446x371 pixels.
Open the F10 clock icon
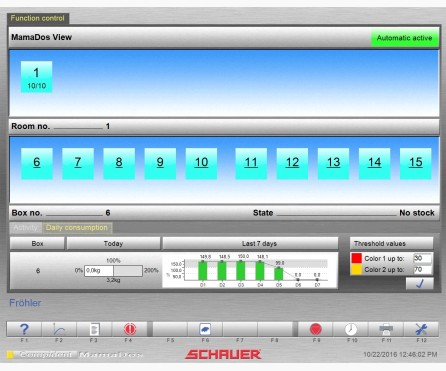(x=351, y=329)
